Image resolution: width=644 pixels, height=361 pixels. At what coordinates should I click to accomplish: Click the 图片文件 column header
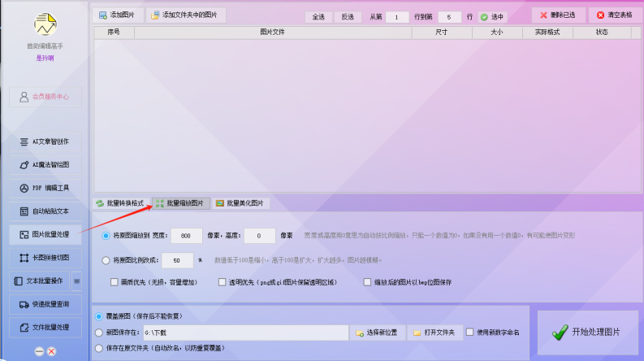[273, 32]
